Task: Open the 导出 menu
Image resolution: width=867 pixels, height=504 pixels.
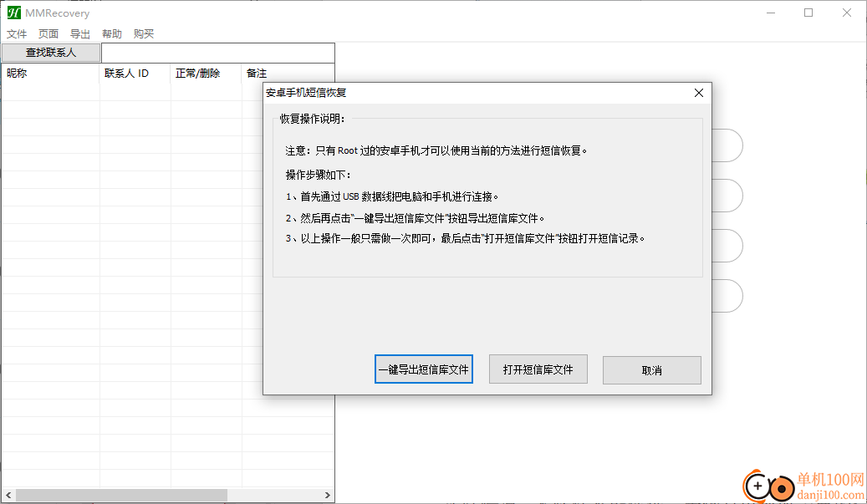Action: coord(80,33)
